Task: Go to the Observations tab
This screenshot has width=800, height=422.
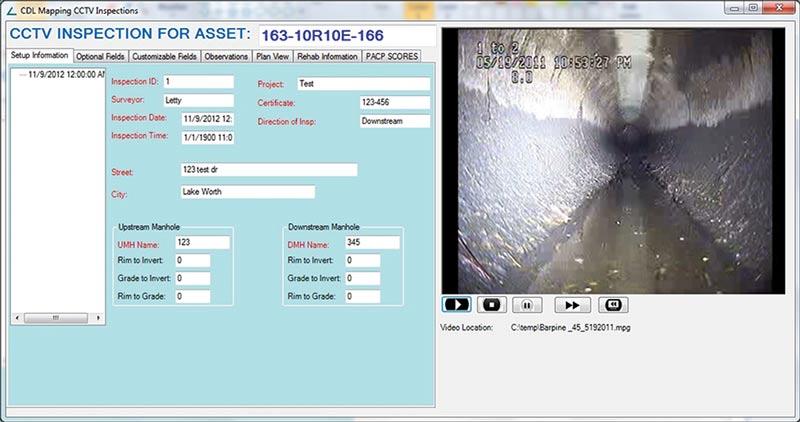Action: click(226, 56)
